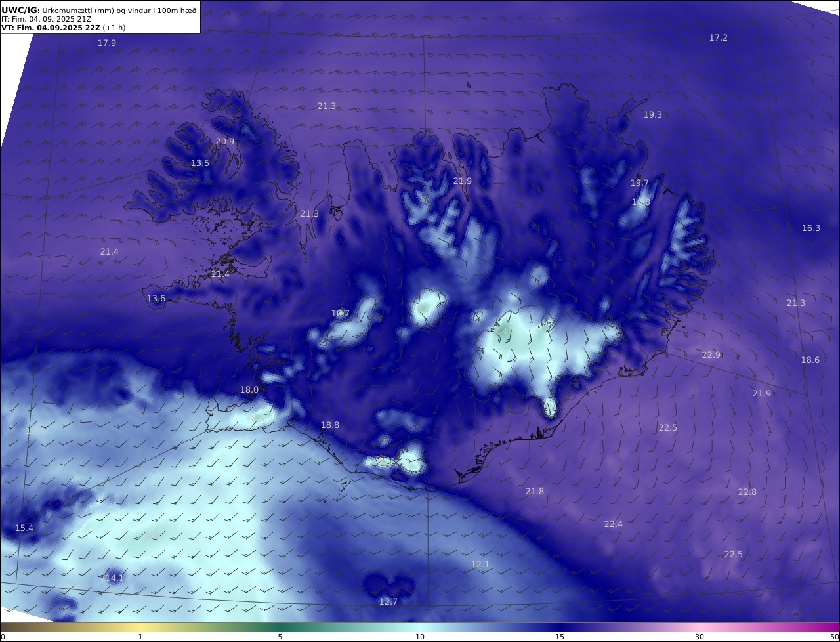Image resolution: width=840 pixels, height=642 pixels.
Task: Select the 'IT: Fim. 04. 09. 2025 21Z' line
Action: tap(46, 19)
